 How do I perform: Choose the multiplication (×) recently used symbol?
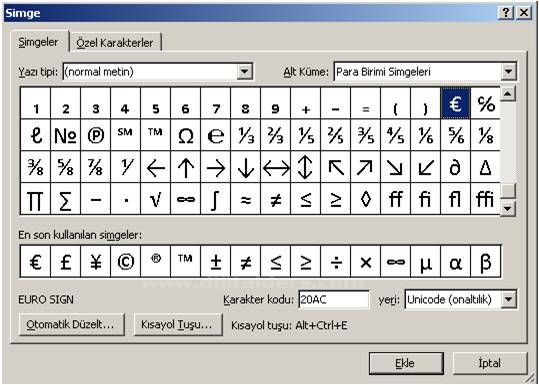pos(365,262)
